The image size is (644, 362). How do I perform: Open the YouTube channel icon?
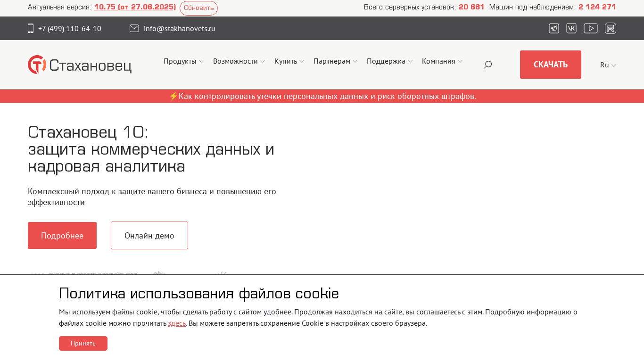click(591, 28)
